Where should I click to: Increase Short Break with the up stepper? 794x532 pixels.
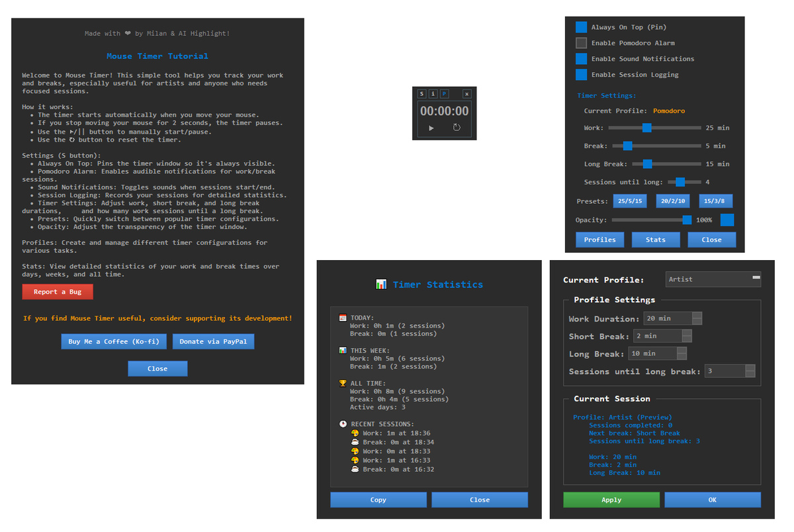pyautogui.click(x=687, y=332)
